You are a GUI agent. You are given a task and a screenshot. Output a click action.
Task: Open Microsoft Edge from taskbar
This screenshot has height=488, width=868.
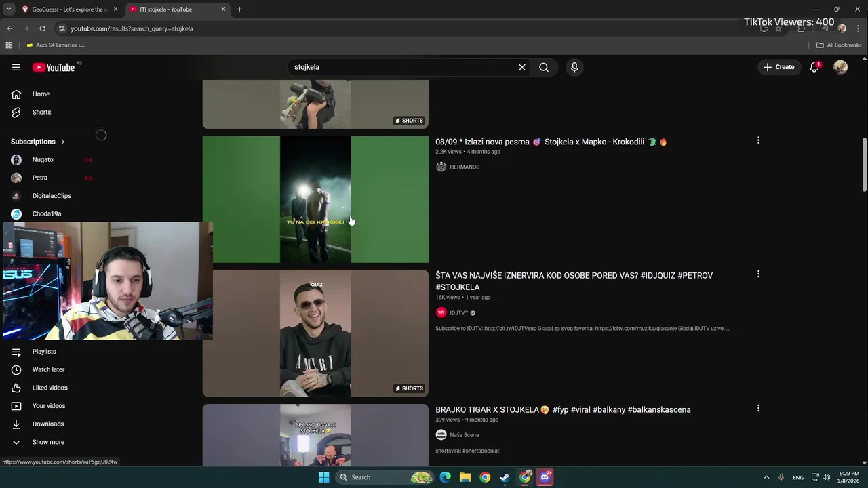445,477
